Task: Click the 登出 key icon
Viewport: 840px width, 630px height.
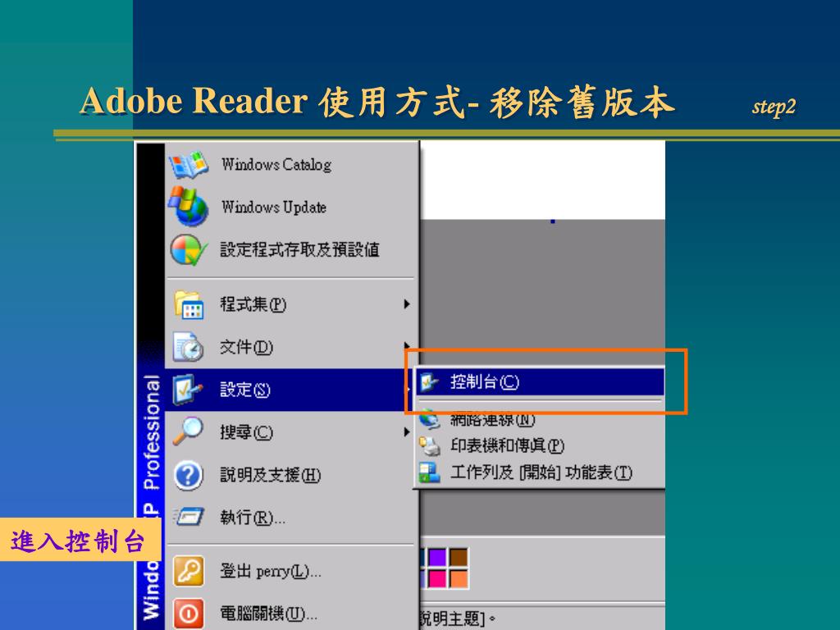Action: [189, 571]
